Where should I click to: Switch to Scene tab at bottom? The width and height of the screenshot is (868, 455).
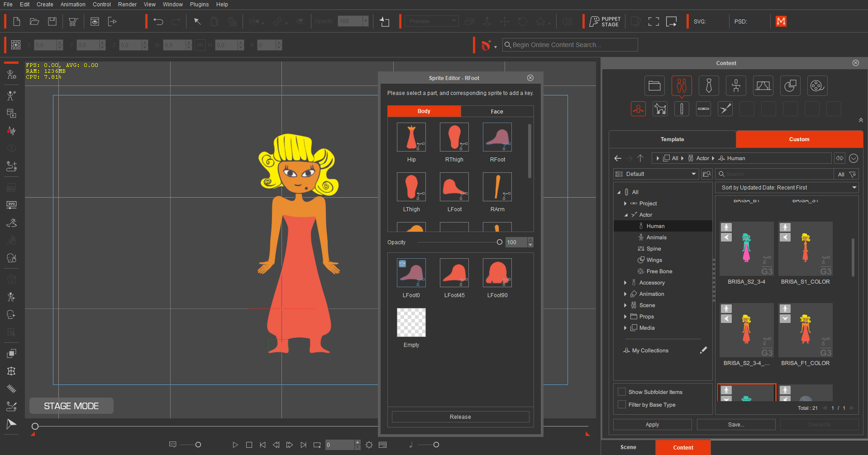tap(628, 447)
